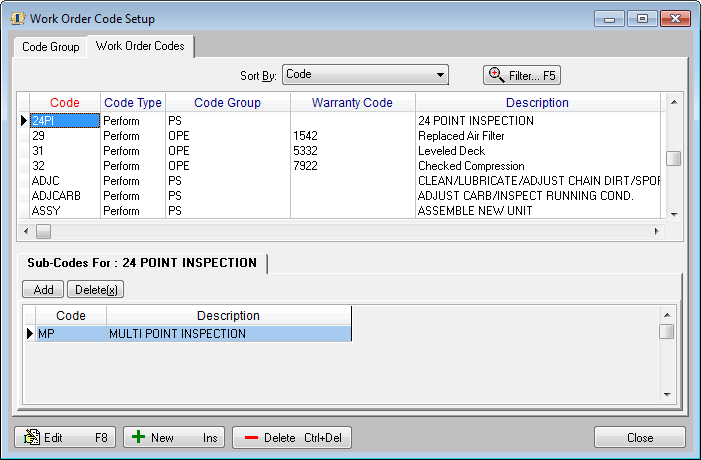
Task: Minimize the Work Order Code Setup window
Action: [609, 19]
